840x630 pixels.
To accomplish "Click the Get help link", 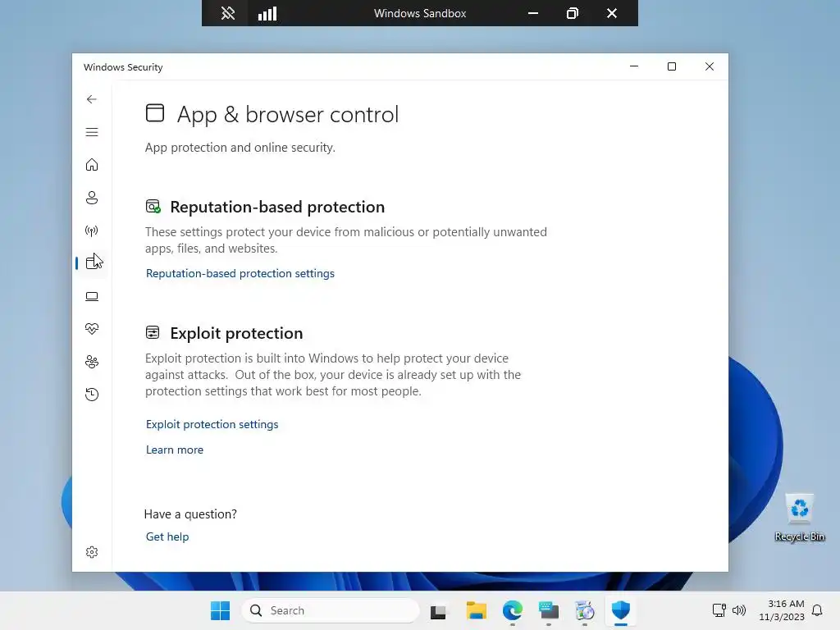I will 167,536.
